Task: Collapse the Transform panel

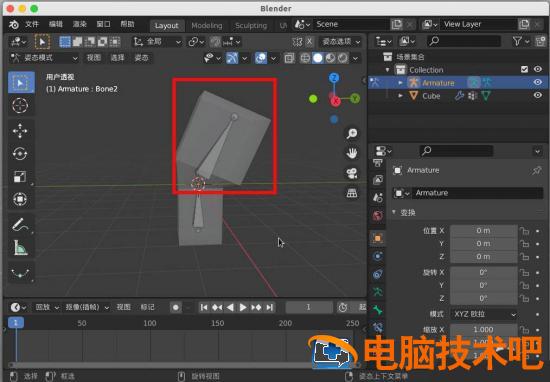Action: (394, 213)
